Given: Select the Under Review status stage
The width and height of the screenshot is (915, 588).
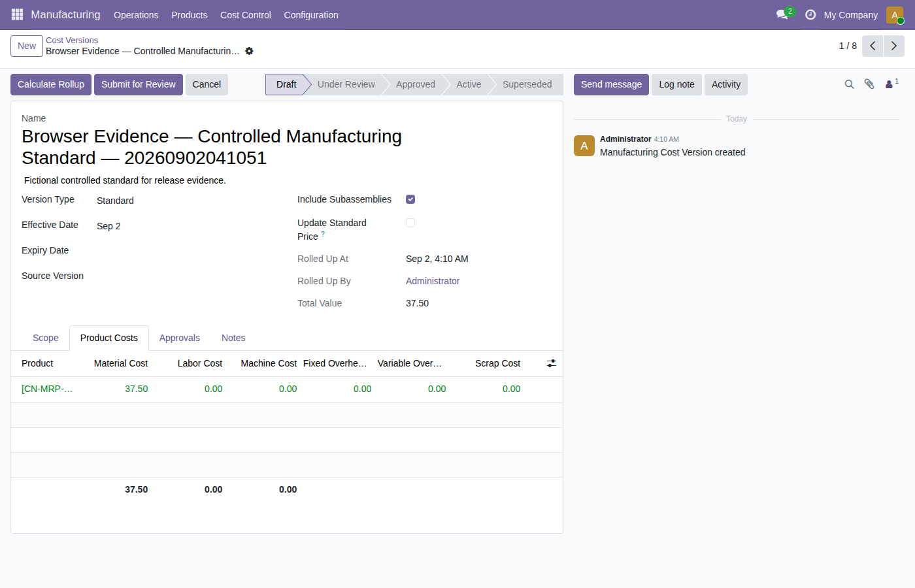Looking at the screenshot, I should click(346, 84).
